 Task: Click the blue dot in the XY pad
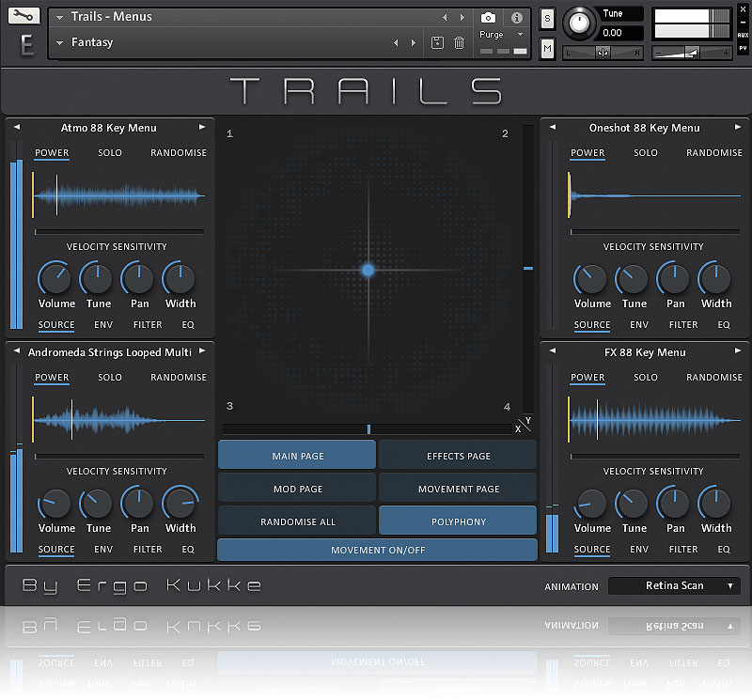[368, 270]
